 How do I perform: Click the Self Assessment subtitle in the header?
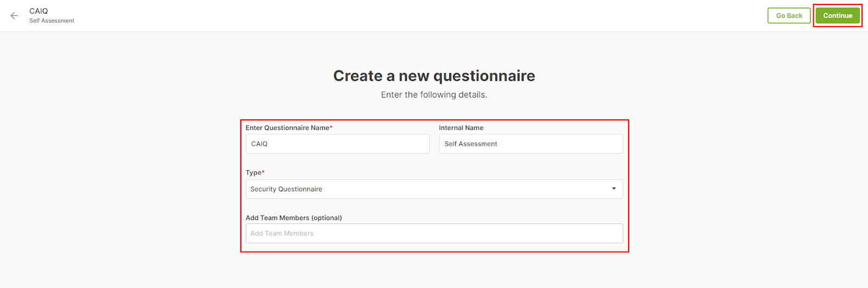[x=52, y=21]
